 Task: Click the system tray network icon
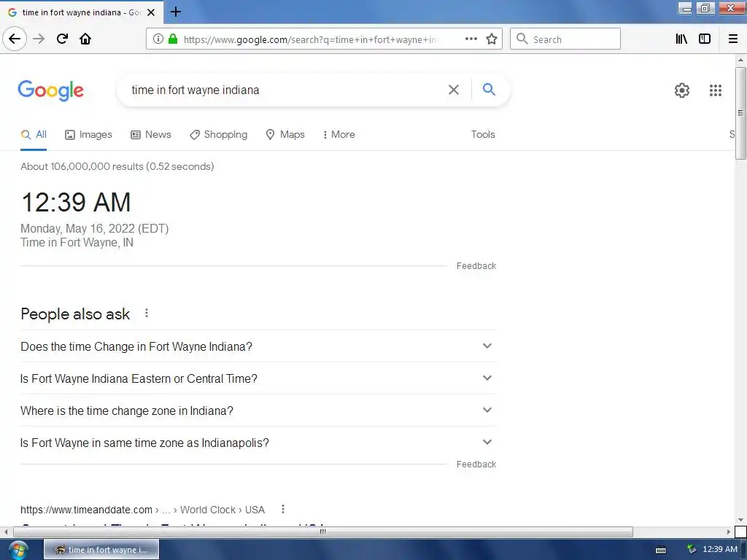[x=692, y=550]
